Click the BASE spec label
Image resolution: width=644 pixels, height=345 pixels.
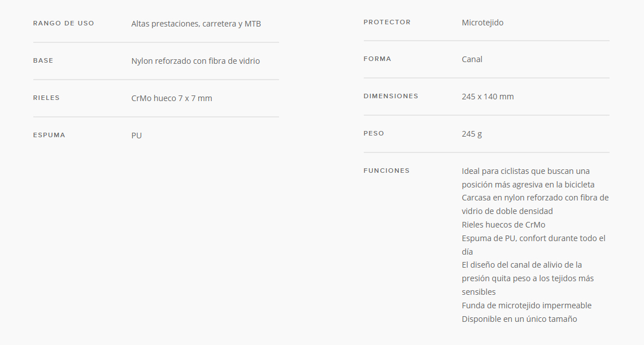(43, 61)
